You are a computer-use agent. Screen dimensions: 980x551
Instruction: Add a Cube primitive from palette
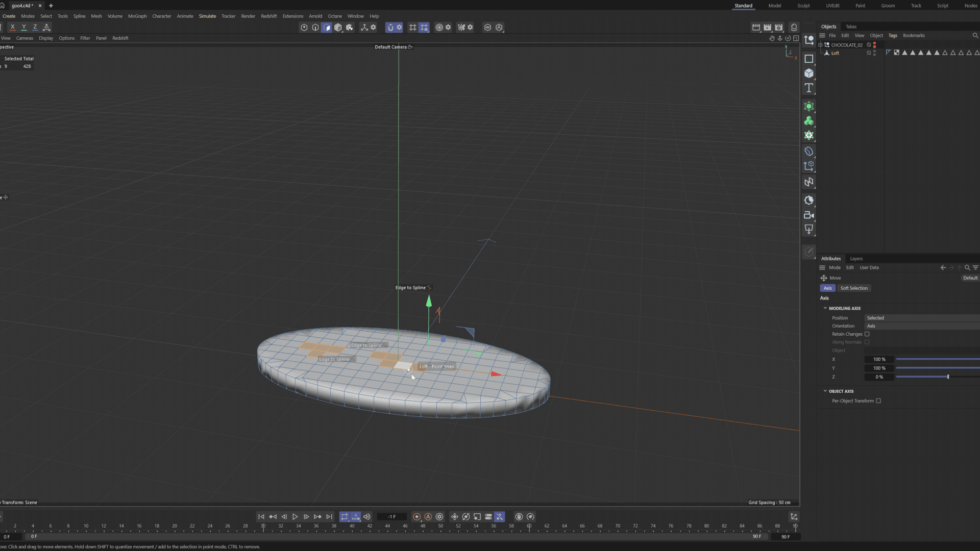click(x=808, y=73)
